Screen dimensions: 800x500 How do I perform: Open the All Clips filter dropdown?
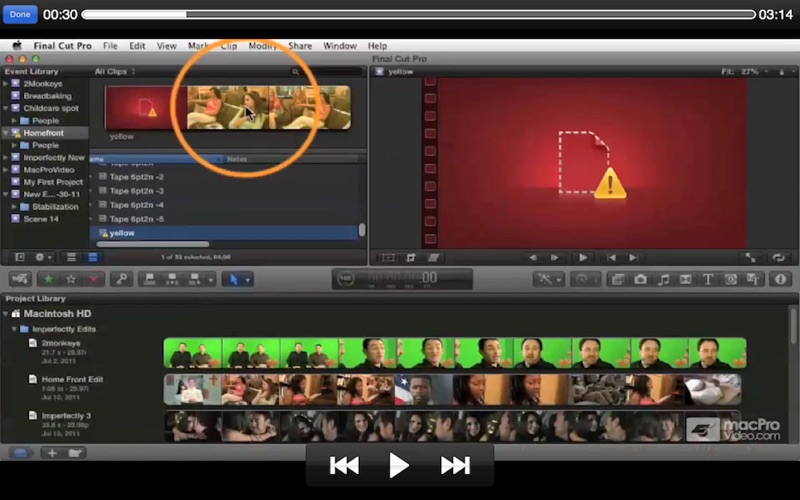point(115,71)
